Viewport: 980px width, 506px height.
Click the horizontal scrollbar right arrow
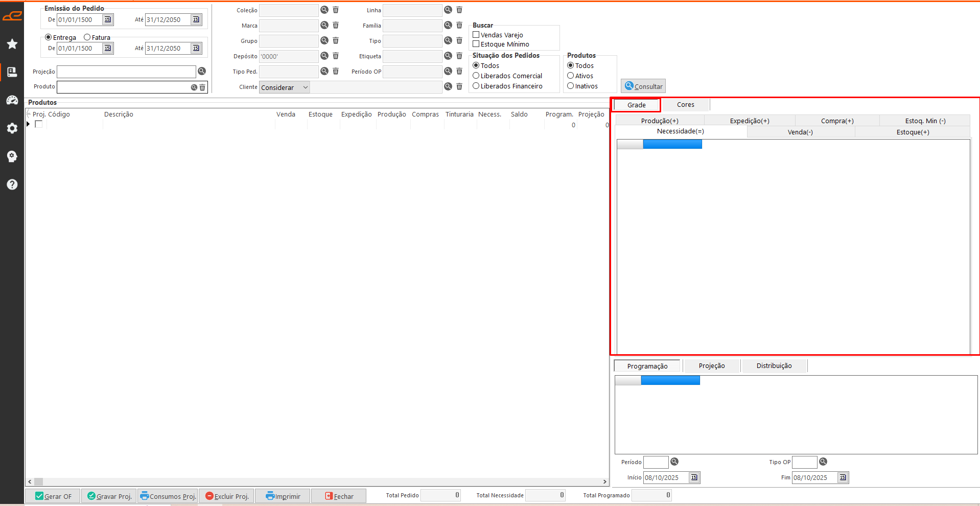click(x=605, y=481)
